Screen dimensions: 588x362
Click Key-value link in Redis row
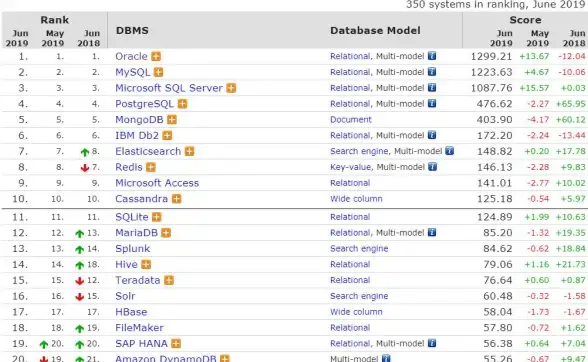(350, 167)
